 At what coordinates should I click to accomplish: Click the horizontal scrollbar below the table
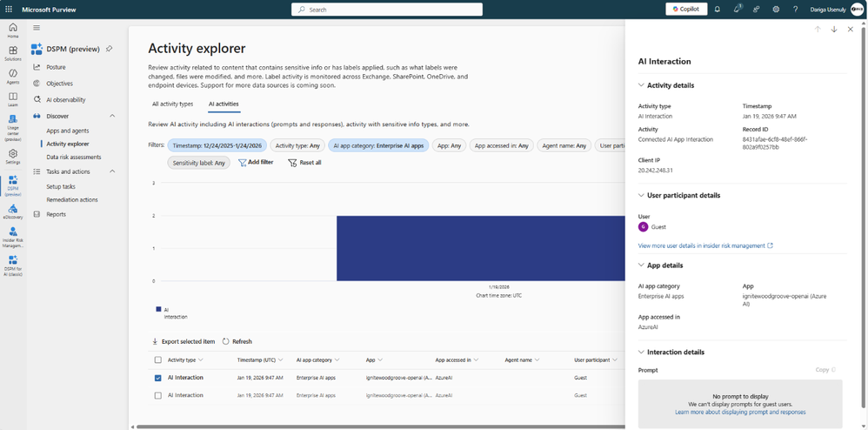pos(380,427)
